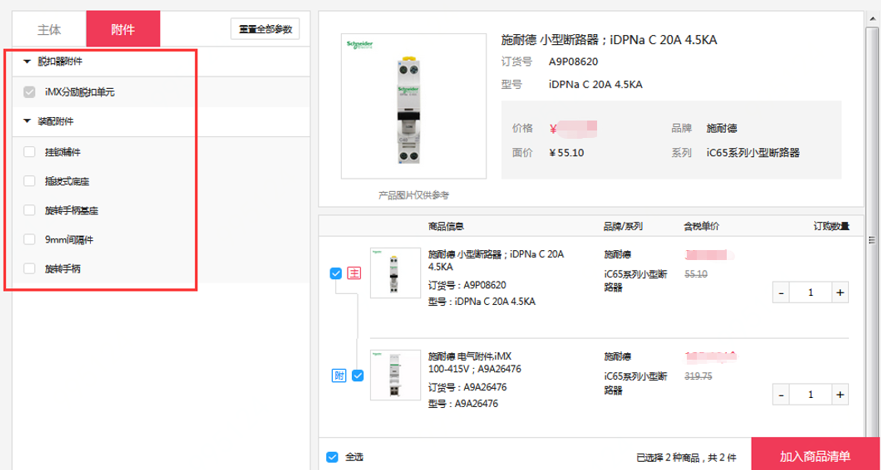
Task: Open the 施耐德 小型断路器 product name in list
Action: click(496, 260)
